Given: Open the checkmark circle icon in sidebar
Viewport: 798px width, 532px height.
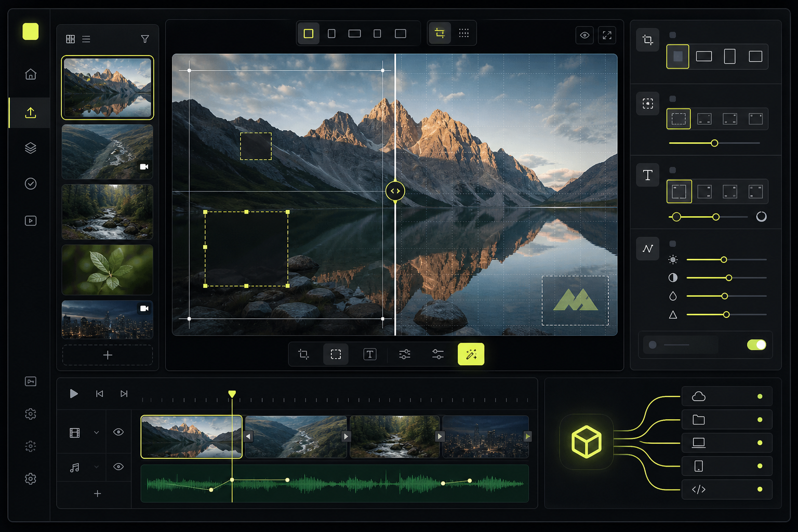Looking at the screenshot, I should [31, 183].
